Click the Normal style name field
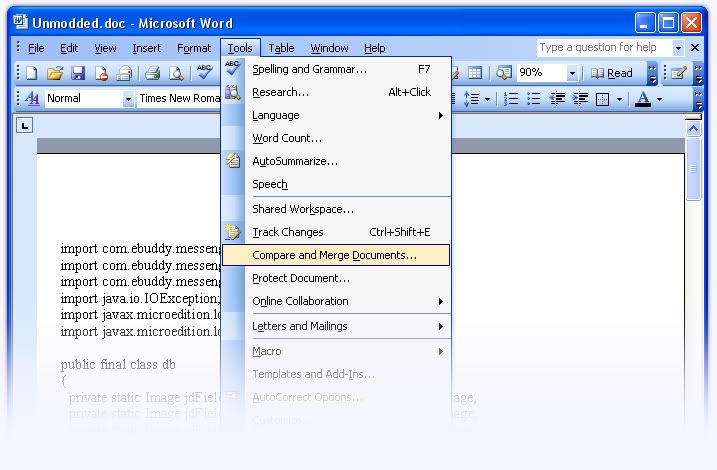This screenshot has width=717, height=470. tap(84, 99)
